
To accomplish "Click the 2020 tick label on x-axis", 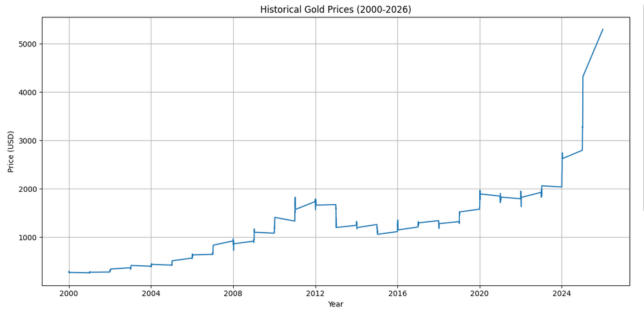I will 479,294.
